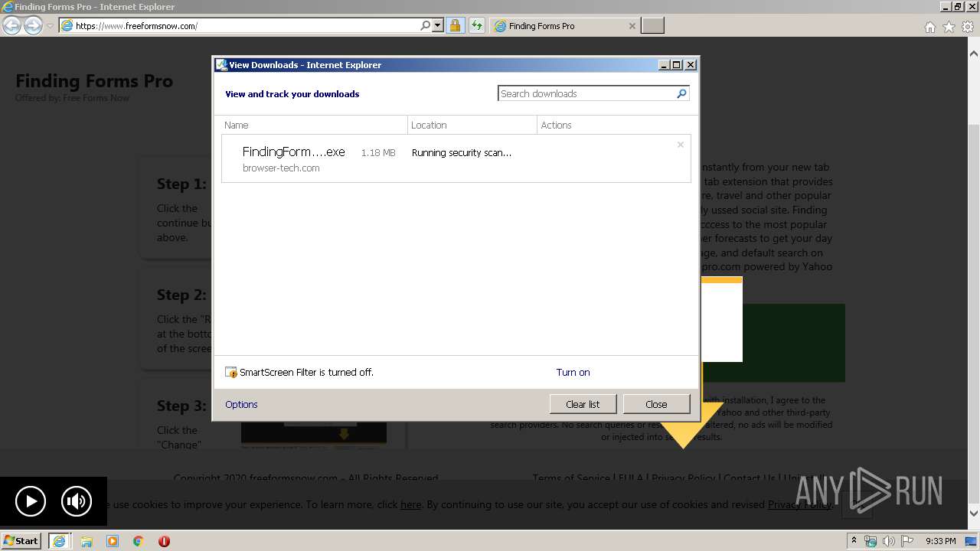Click the address bar URL field

tap(239, 25)
